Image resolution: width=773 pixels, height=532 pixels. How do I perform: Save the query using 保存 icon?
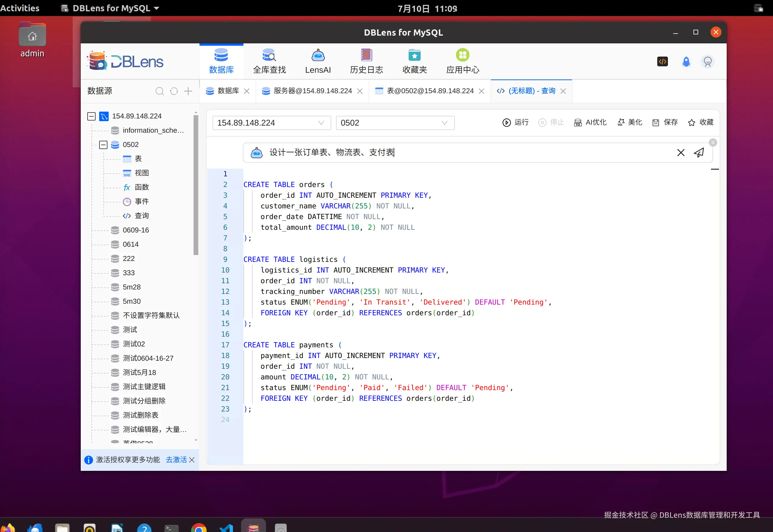664,122
